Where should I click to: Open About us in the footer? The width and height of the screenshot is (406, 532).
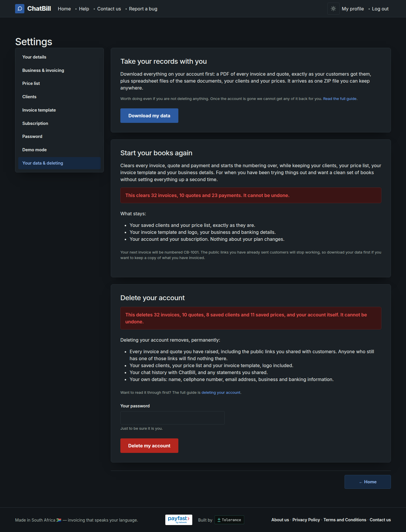tap(280, 520)
